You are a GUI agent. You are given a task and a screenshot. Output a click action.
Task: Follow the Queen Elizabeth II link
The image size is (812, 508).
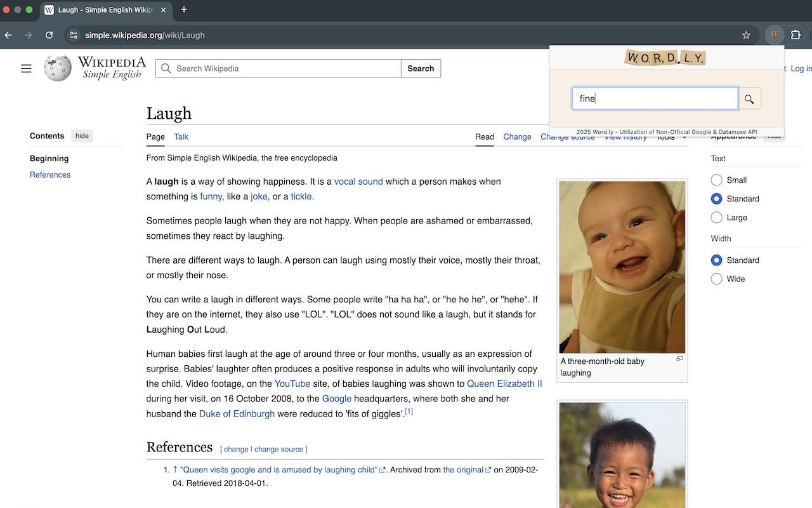pos(504,384)
